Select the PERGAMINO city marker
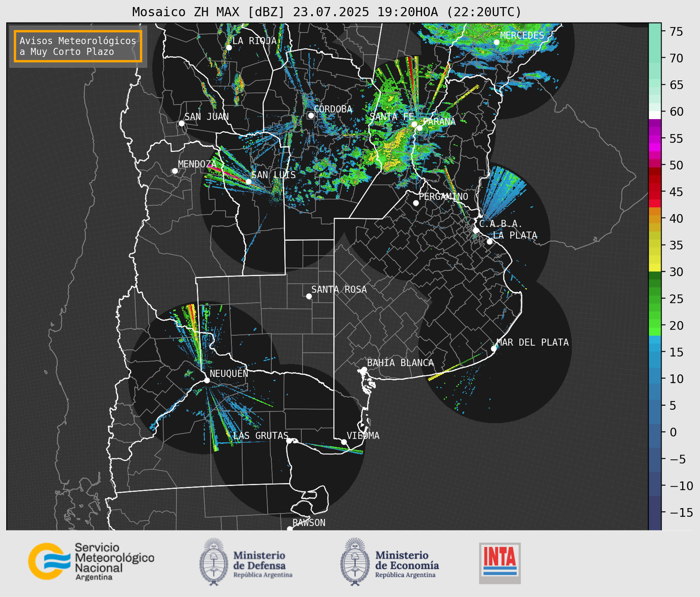 (416, 203)
